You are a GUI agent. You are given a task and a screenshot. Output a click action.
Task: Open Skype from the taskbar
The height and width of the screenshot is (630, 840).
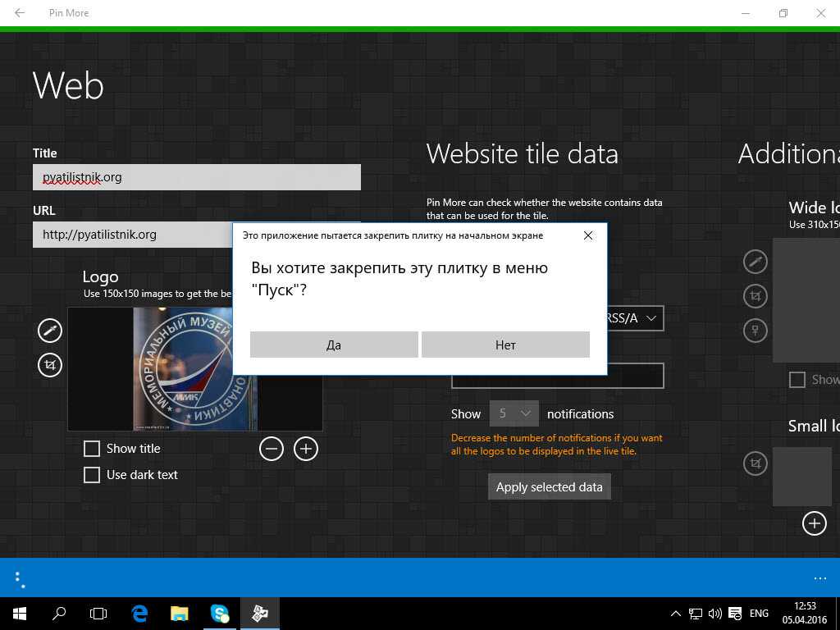pyautogui.click(x=220, y=613)
